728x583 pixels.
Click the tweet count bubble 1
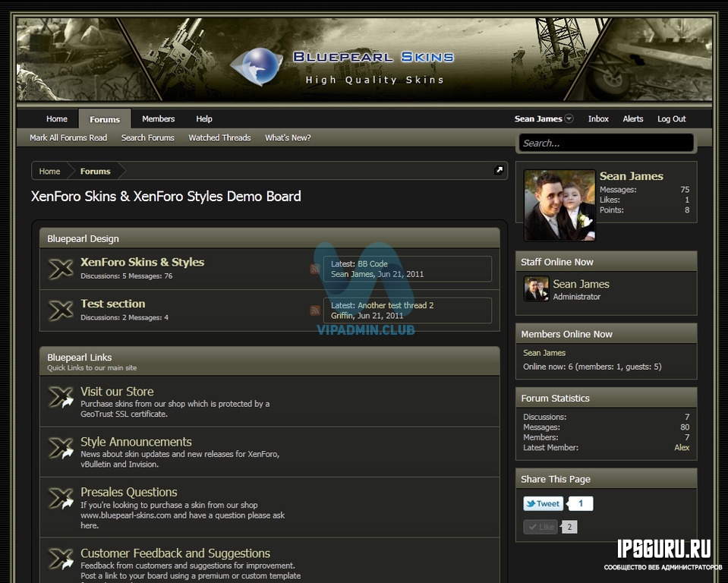(581, 503)
